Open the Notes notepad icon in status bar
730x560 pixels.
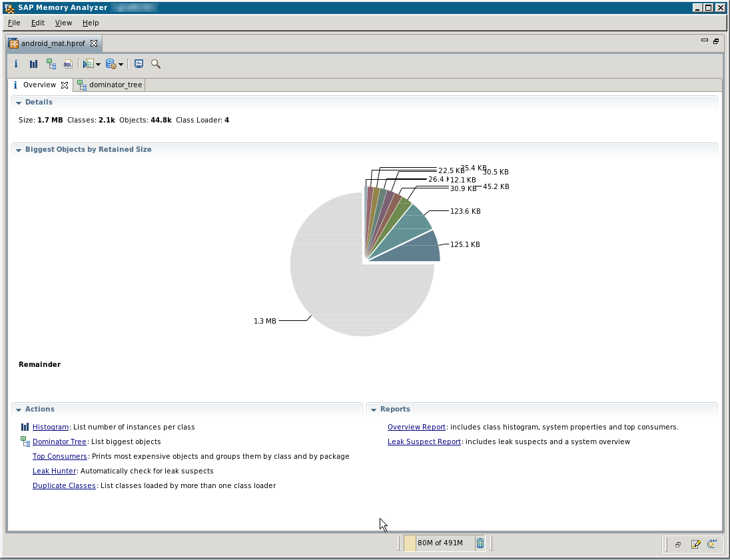click(x=695, y=544)
